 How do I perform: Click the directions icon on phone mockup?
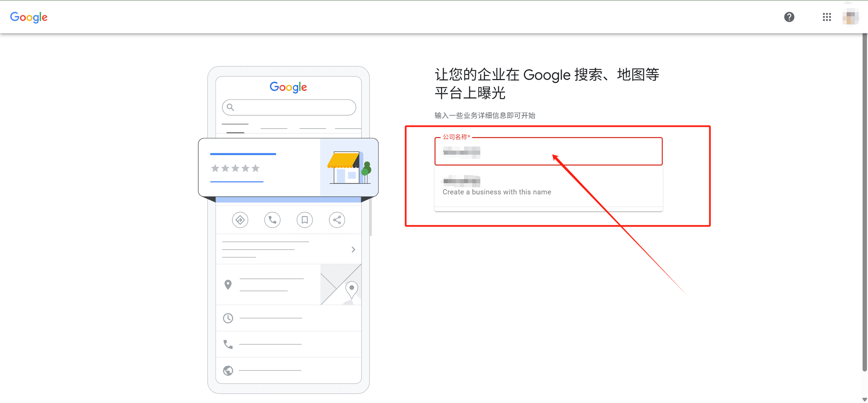pos(240,220)
